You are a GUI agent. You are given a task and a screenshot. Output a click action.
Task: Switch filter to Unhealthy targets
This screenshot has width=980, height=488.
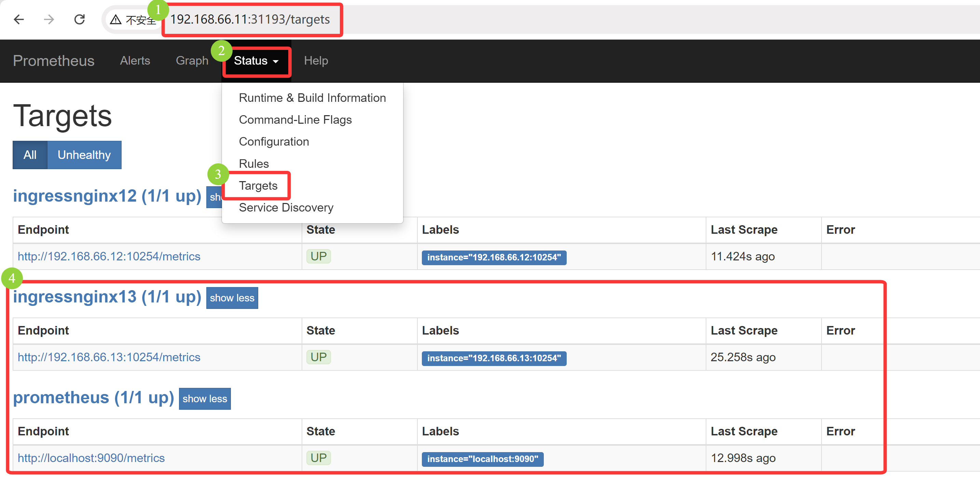click(84, 155)
